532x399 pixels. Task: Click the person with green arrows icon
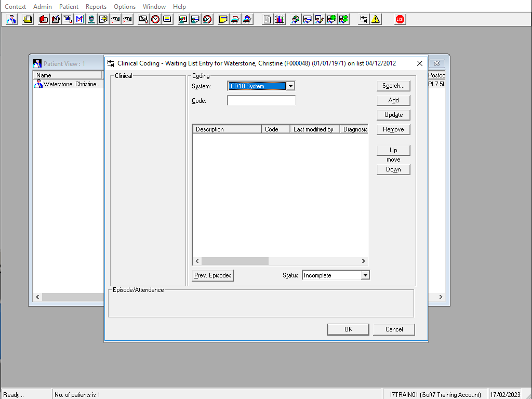click(x=344, y=19)
